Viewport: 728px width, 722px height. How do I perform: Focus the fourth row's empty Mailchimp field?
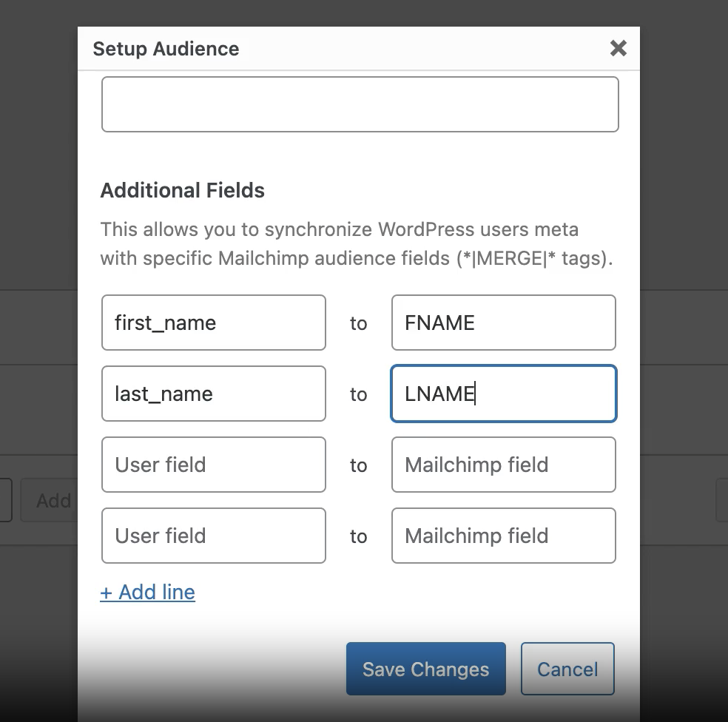[x=503, y=536]
